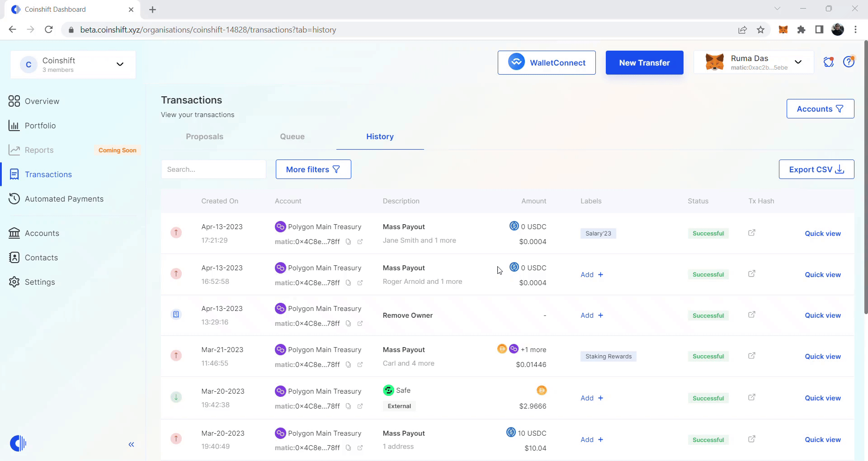
Task: Open explorer link for Mar-21 account address
Action: point(360,365)
